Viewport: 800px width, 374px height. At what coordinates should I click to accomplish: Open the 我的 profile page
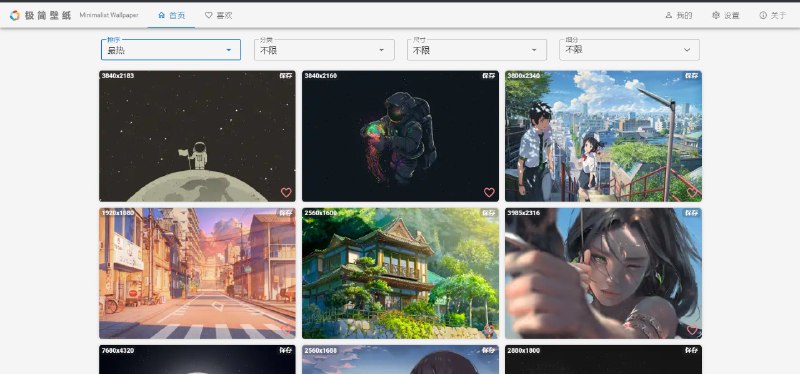(679, 15)
